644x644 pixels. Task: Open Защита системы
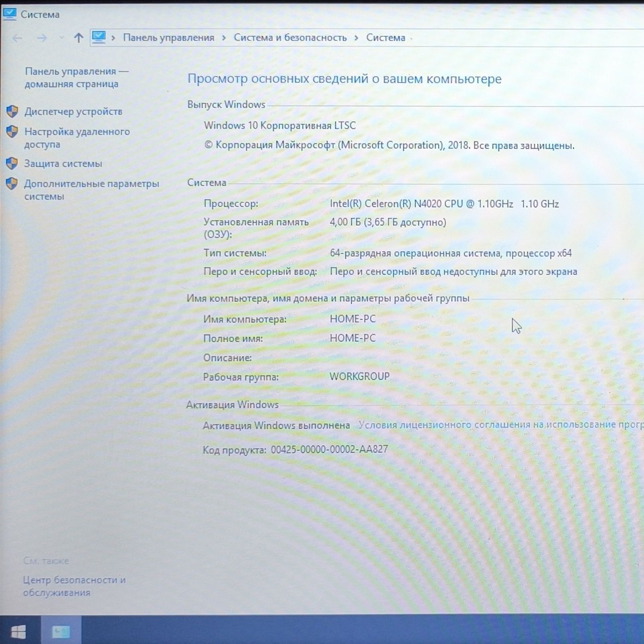coord(63,164)
